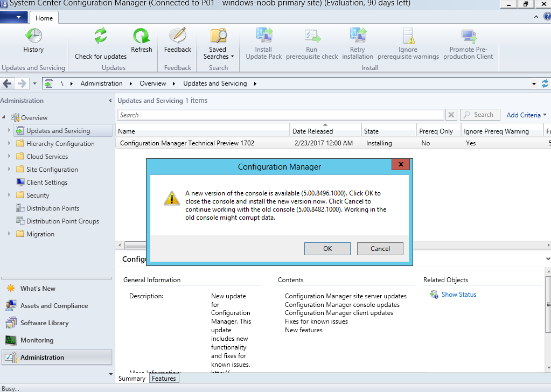Select the Home ribbon tab
The image size is (551, 392).
[44, 18]
